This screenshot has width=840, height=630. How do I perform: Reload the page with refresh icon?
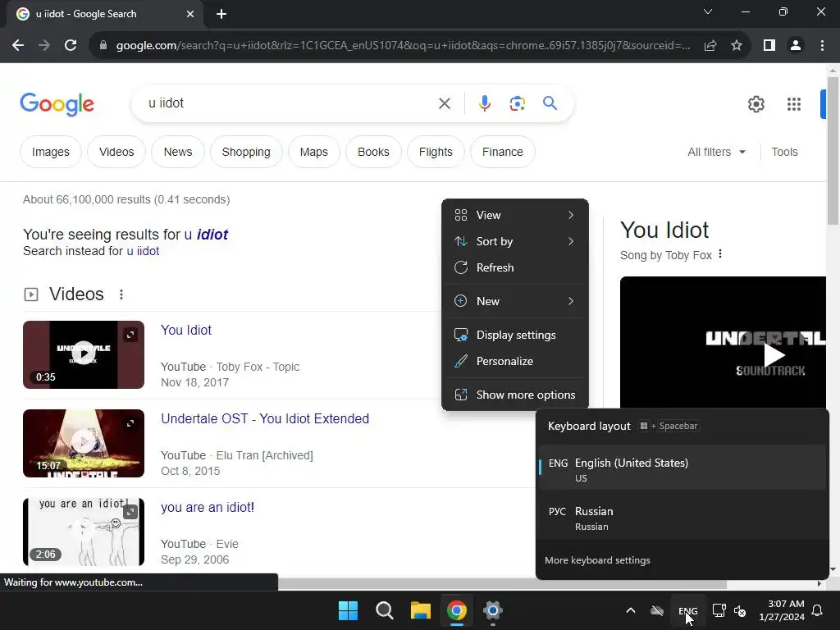pos(71,46)
